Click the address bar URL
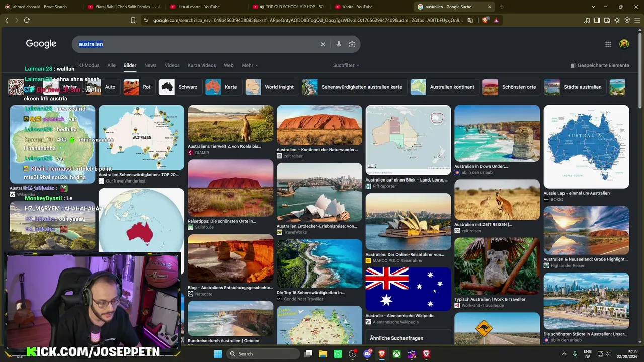Screen dimensions: 644x362 click(308, 20)
